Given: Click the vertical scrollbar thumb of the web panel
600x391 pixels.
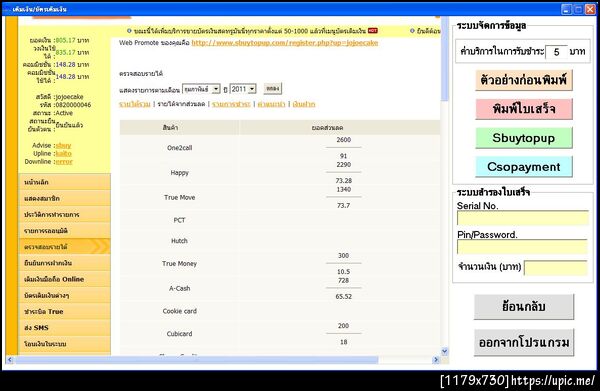Looking at the screenshot, I should [445, 59].
